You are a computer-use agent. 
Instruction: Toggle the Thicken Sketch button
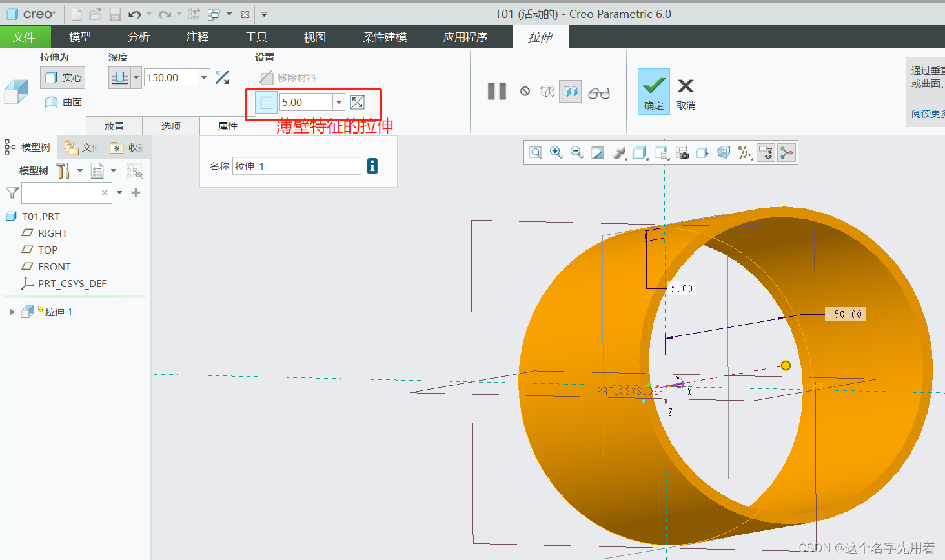pos(267,102)
